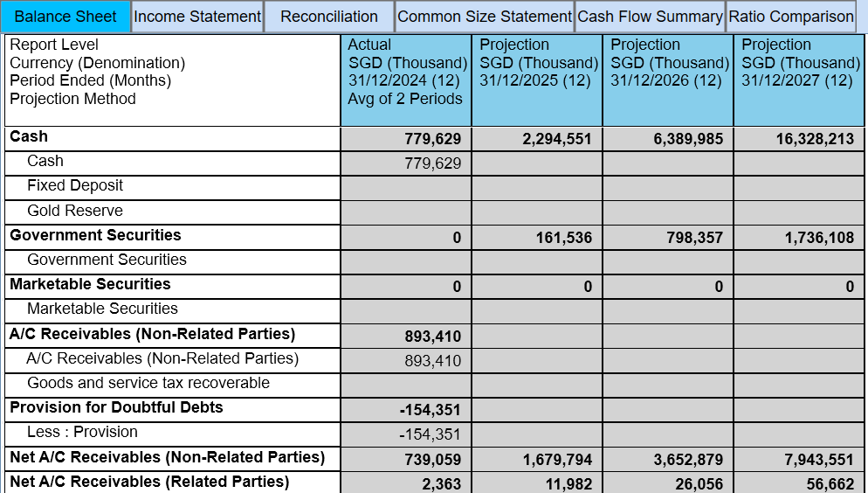868x493 pixels.
Task: Open the Ratio Comparison tab
Action: [791, 17]
